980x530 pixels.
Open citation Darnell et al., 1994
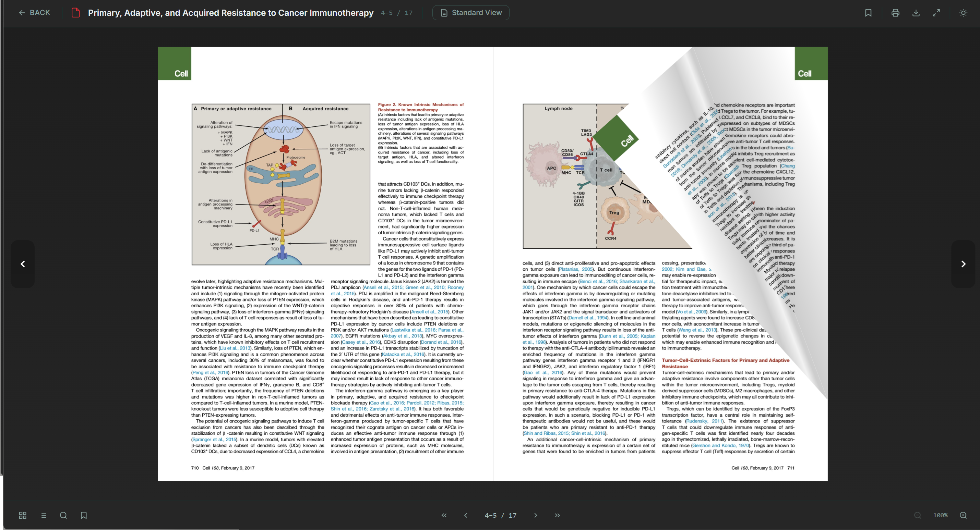tap(588, 318)
